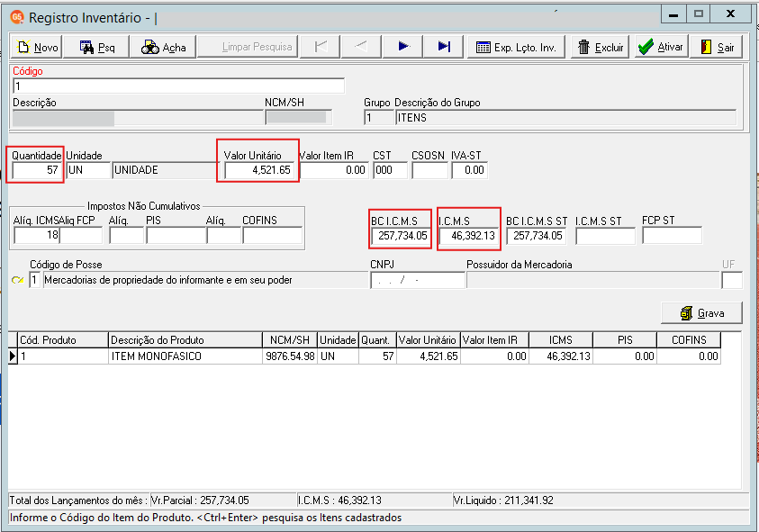Click the 46,392.13 ICMS grid cell
The height and width of the screenshot is (532, 759).
561,356
